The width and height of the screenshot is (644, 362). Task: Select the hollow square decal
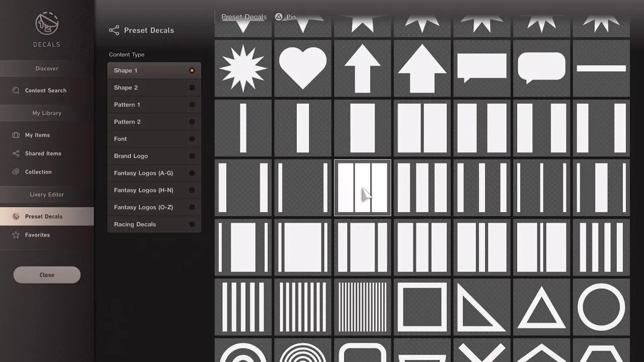(422, 307)
